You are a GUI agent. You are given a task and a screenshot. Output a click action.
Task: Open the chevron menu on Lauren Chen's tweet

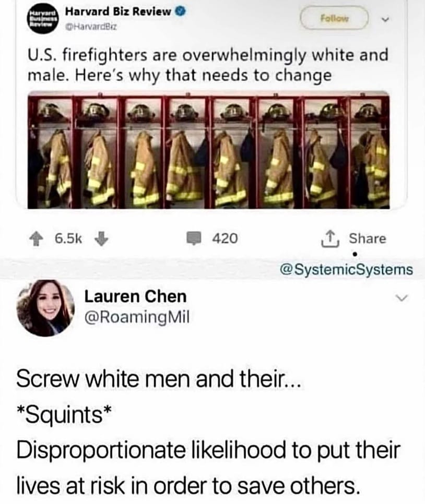point(402,298)
